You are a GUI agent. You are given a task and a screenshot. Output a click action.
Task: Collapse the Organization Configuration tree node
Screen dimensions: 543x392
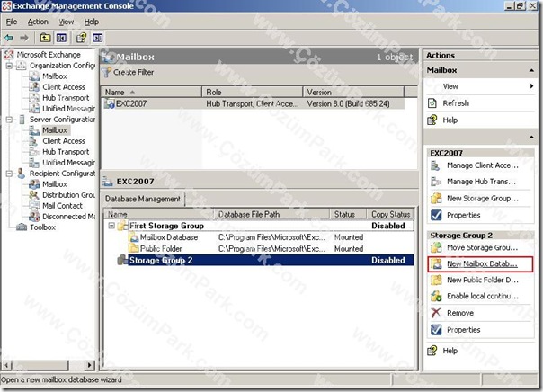click(x=9, y=66)
